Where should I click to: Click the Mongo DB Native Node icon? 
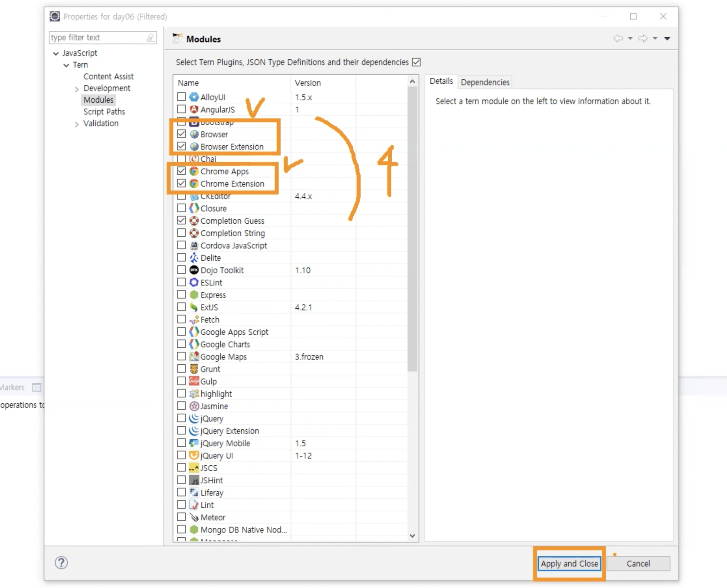[x=194, y=529]
